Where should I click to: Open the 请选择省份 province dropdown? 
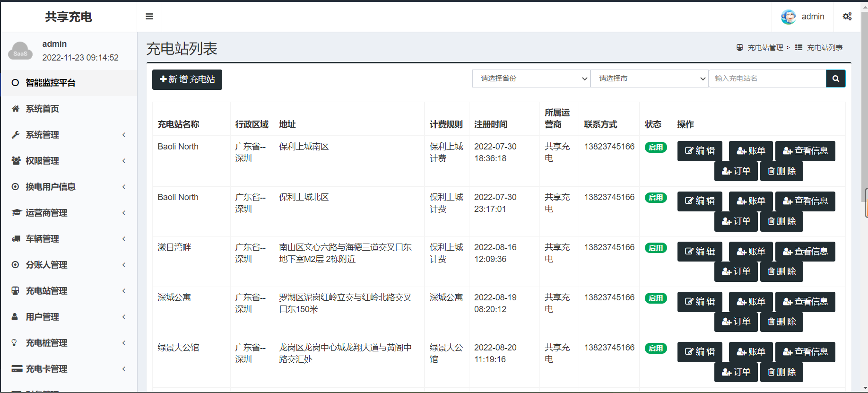531,79
